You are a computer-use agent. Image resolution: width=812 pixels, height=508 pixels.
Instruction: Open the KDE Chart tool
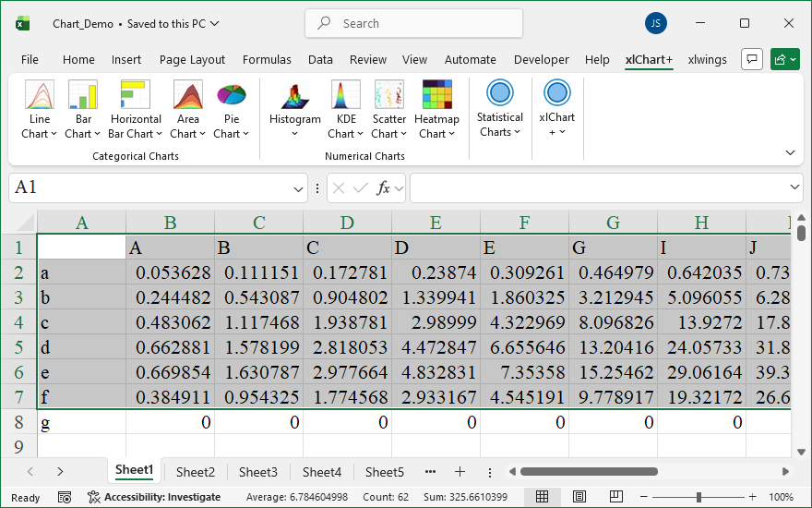pyautogui.click(x=346, y=96)
